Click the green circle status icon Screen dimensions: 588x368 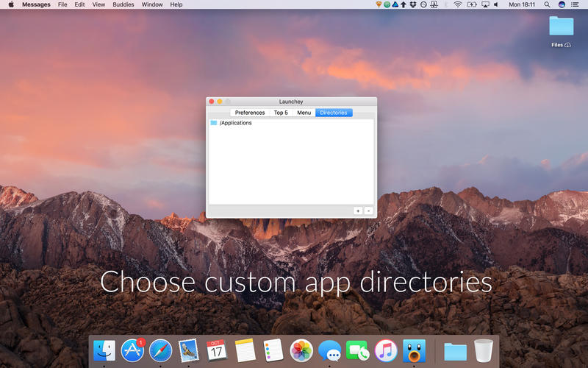click(387, 4)
